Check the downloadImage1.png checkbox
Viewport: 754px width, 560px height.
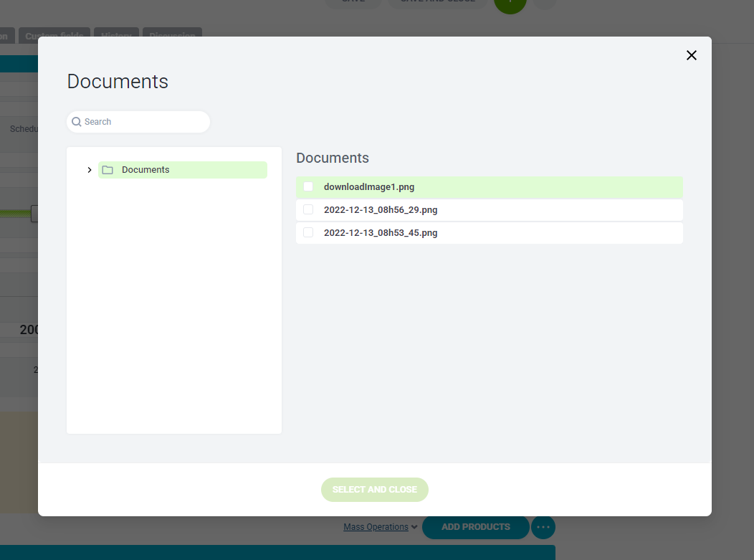coord(308,186)
